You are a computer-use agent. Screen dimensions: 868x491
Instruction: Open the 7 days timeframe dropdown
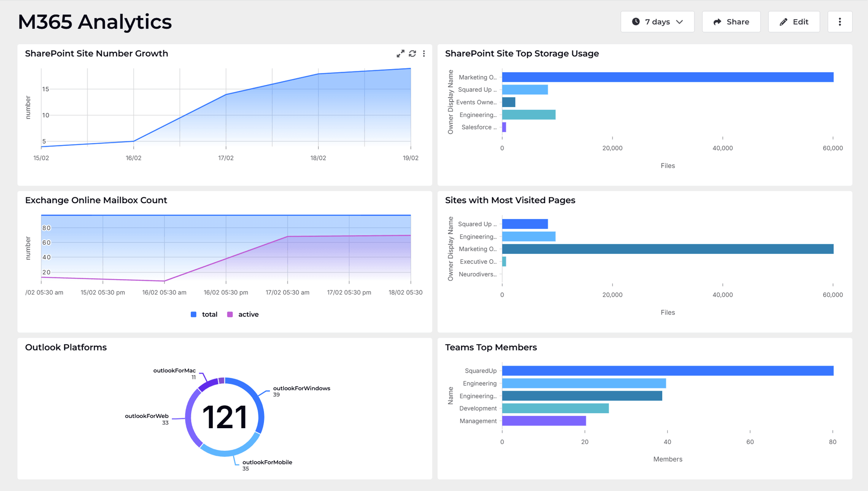tap(657, 22)
